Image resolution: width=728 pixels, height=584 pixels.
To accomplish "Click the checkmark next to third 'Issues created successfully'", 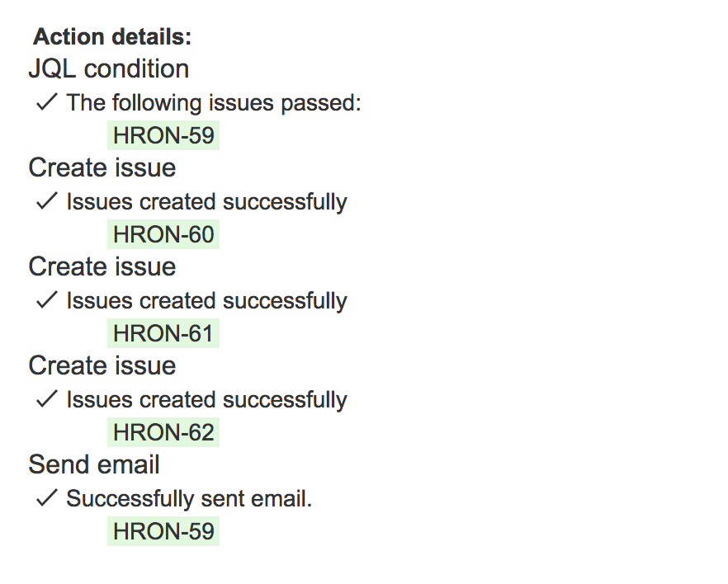I will pyautogui.click(x=47, y=399).
